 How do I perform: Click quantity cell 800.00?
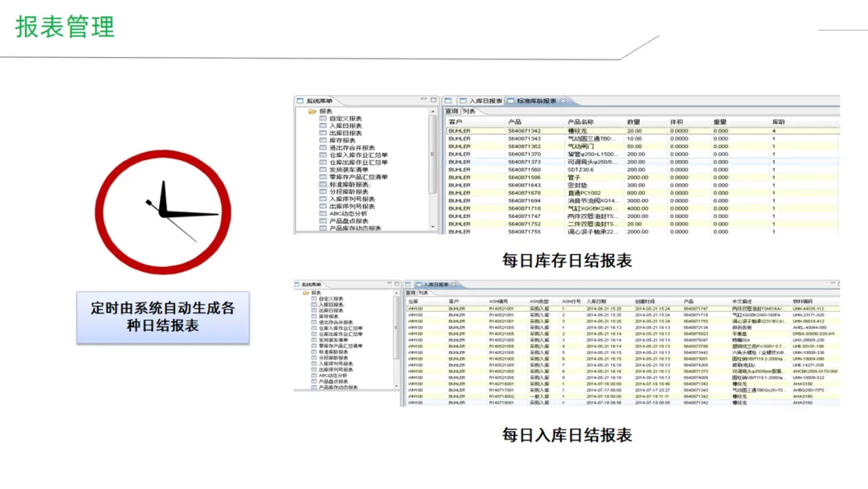pos(636,193)
